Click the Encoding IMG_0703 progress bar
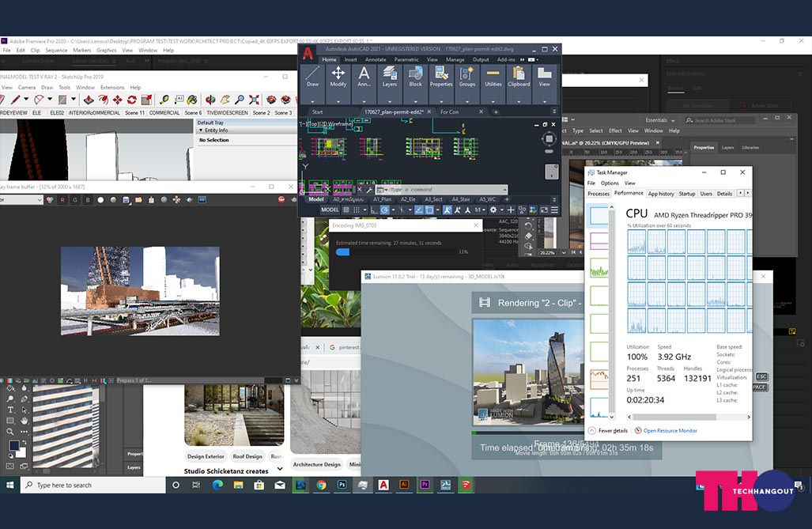Screen dimensions: 812x529 click(395, 251)
